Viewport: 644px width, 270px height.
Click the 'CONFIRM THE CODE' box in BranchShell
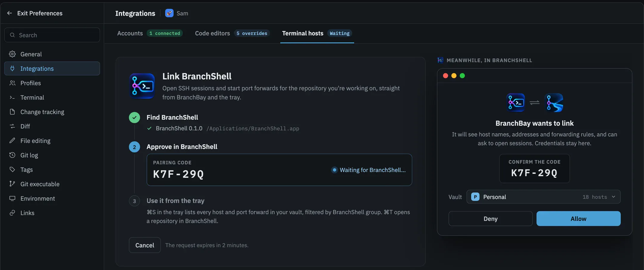(534, 169)
